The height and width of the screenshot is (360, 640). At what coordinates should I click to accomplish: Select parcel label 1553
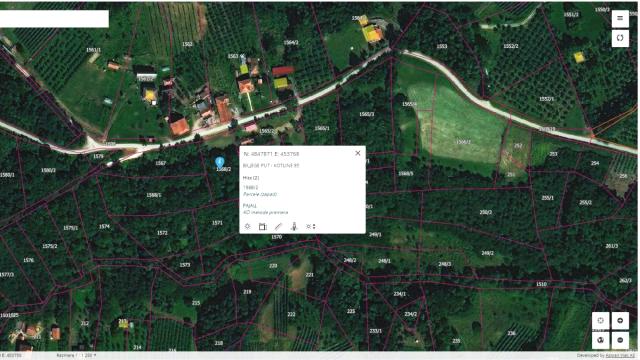pyautogui.click(x=442, y=47)
